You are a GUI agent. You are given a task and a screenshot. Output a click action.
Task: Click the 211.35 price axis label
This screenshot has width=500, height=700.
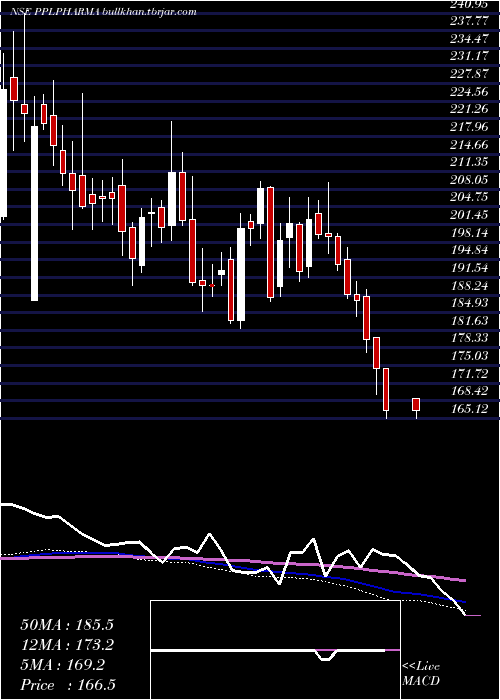pyautogui.click(x=469, y=162)
